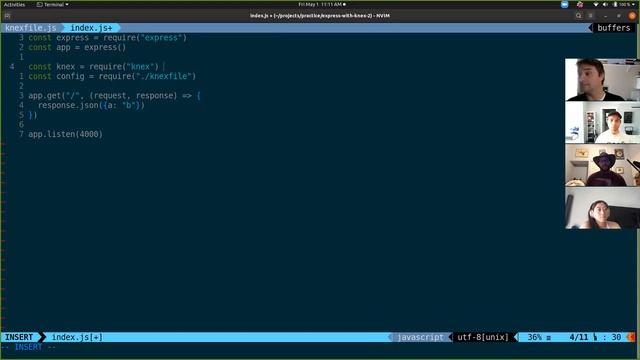Open the Activities overview

(x=14, y=4)
